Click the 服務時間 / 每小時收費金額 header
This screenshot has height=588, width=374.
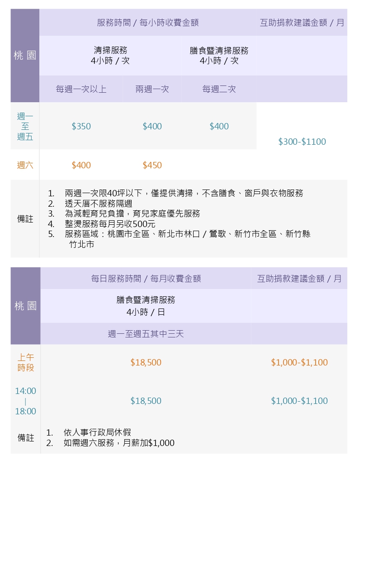coord(148,23)
